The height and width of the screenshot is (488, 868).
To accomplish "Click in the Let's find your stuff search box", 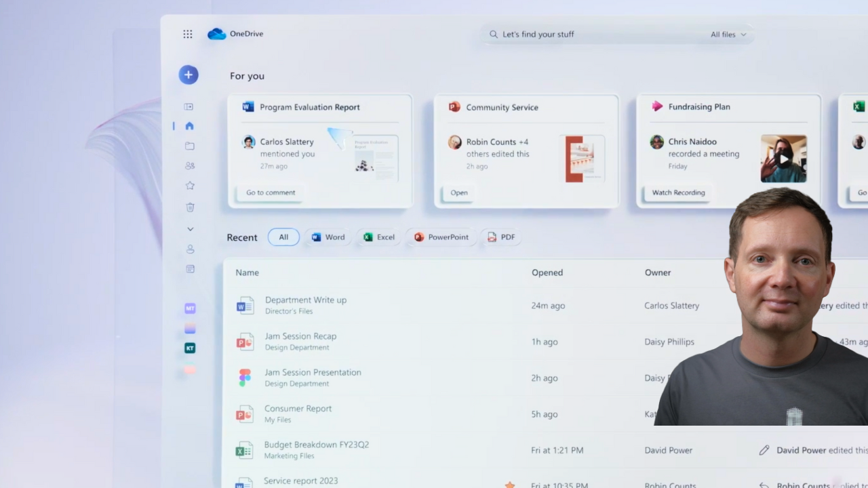I will tap(617, 34).
